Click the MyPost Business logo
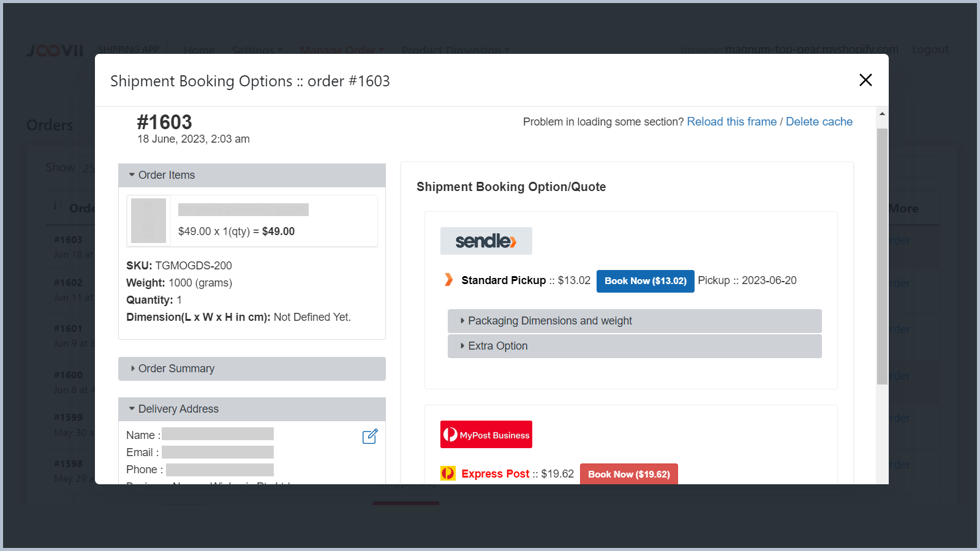This screenshot has width=980, height=551. coord(486,434)
